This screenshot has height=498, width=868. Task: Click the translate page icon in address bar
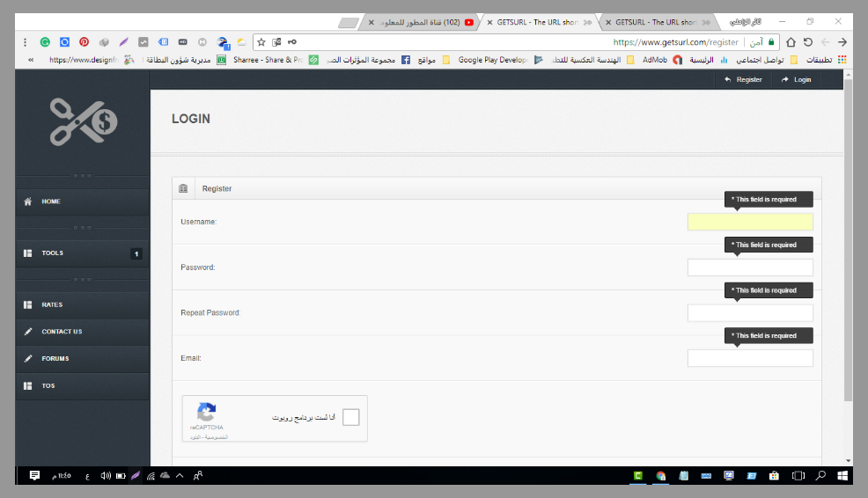pyautogui.click(x=276, y=42)
